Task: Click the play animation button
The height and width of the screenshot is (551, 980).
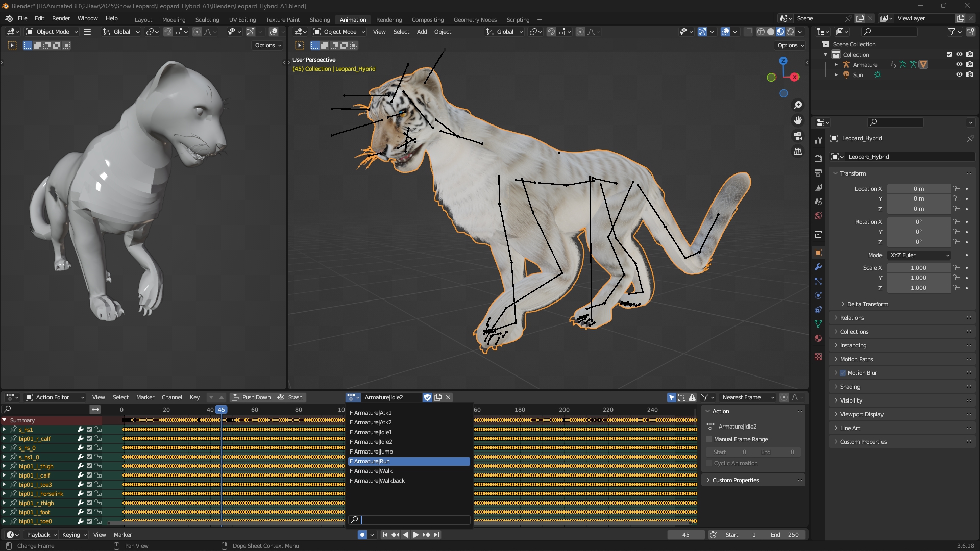Action: click(415, 535)
